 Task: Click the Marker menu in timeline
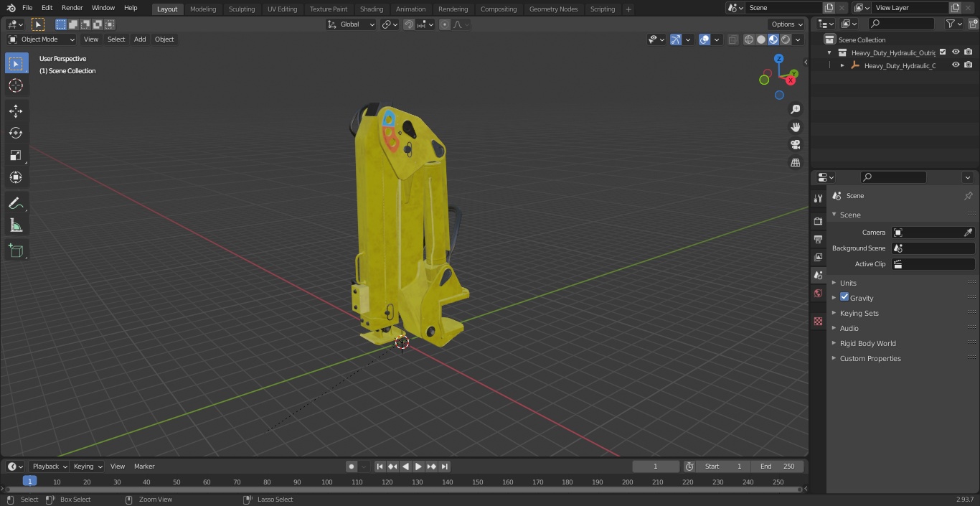[x=144, y=467]
